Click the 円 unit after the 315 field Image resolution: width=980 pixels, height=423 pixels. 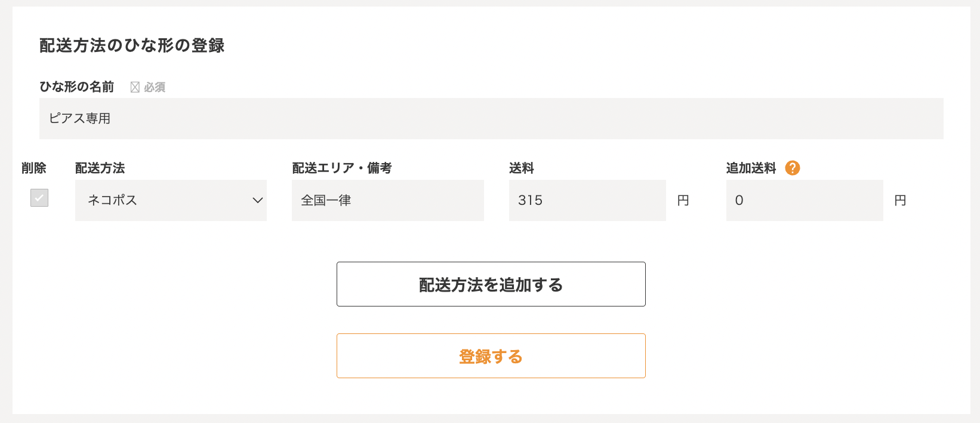coord(683,200)
